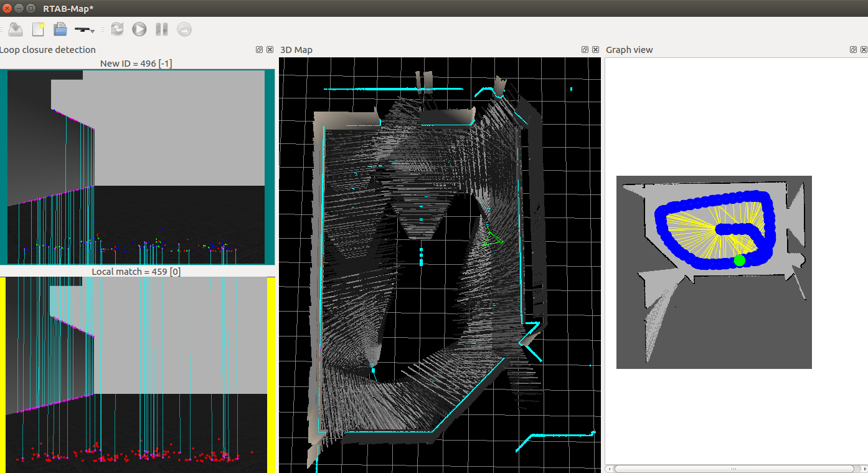Close the Graph view panel
This screenshot has height=473, width=868.
(x=863, y=50)
